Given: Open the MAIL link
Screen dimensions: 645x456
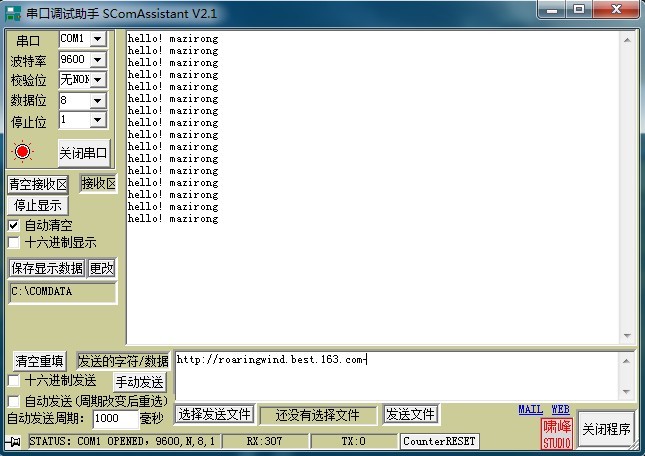Looking at the screenshot, I should point(530,410).
